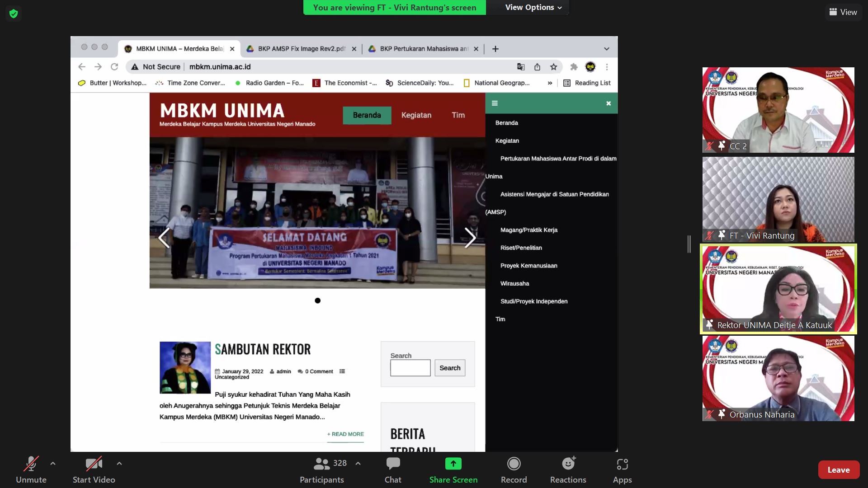Screen dimensions: 868x488
Task: Click the Search button
Action: [450, 368]
